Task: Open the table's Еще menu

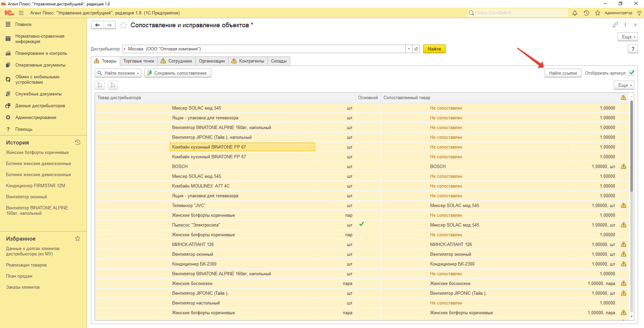Action: (624, 85)
